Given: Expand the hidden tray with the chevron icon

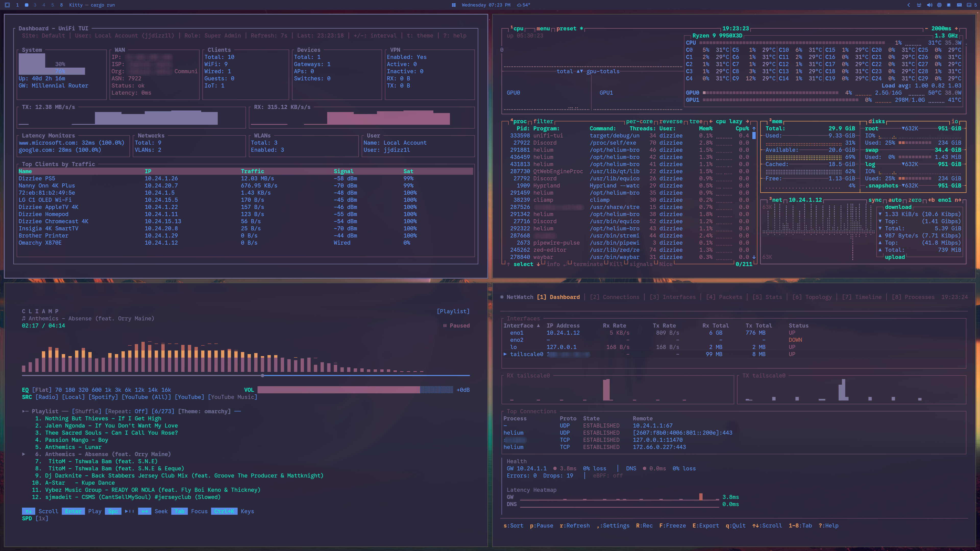Looking at the screenshot, I should pos(909,5).
